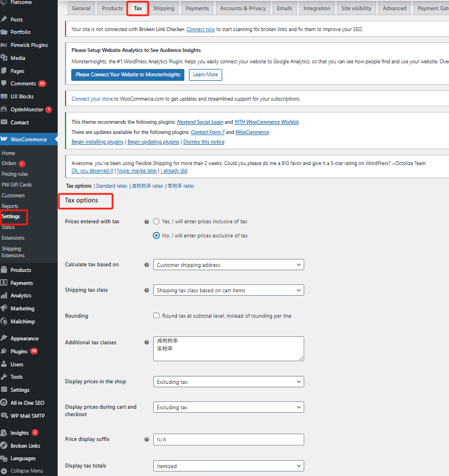Image resolution: width=449 pixels, height=476 pixels.
Task: Open the Shipping tax class dropdown
Action: coord(228,290)
